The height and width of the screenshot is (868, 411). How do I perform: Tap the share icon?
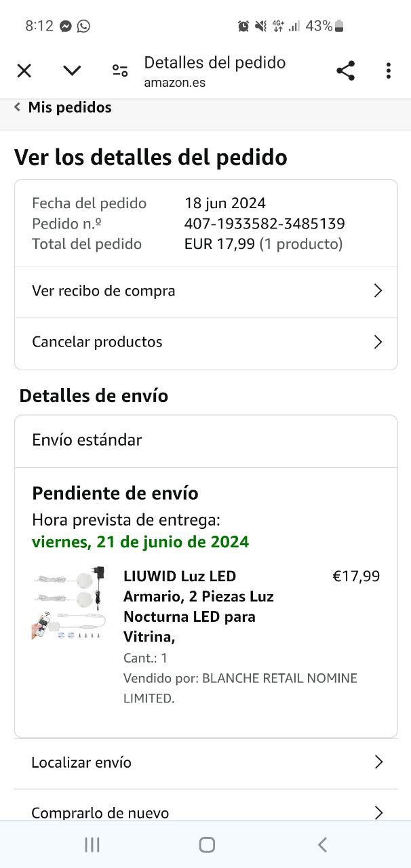point(345,71)
